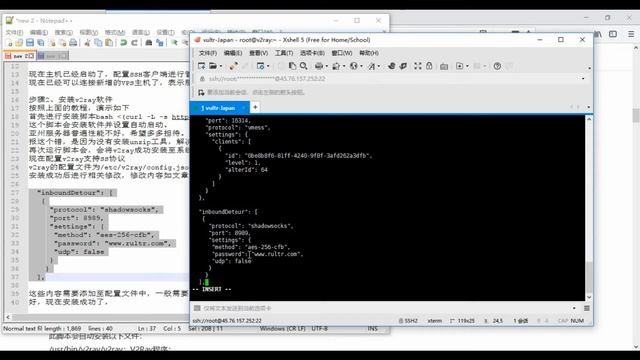Open the 帮助(H) menu in Xshell
This screenshot has height=360, width=640.
(369, 53)
